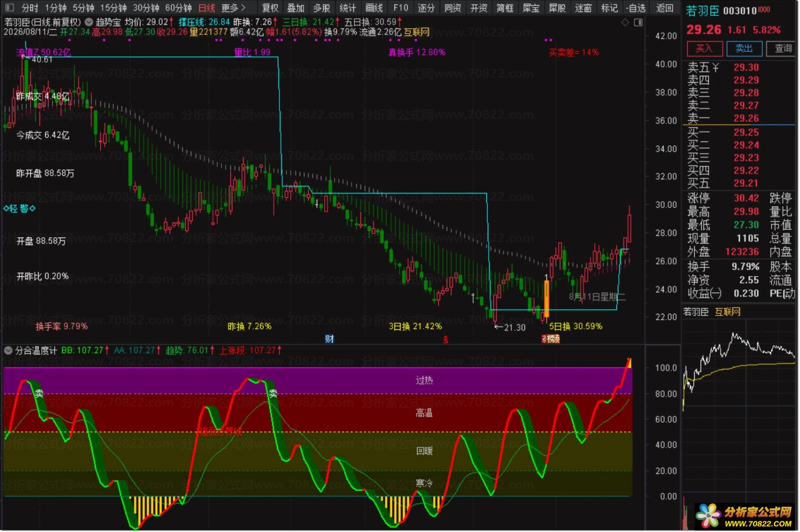
Task: Toggle the right info panel icon
Action: pyautogui.click(x=638, y=22)
